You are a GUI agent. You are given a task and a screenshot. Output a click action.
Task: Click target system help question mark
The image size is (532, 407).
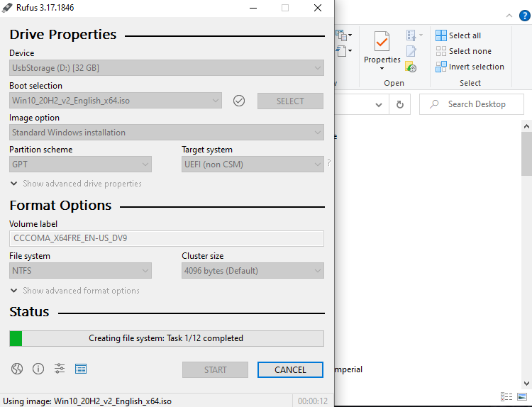coord(328,163)
